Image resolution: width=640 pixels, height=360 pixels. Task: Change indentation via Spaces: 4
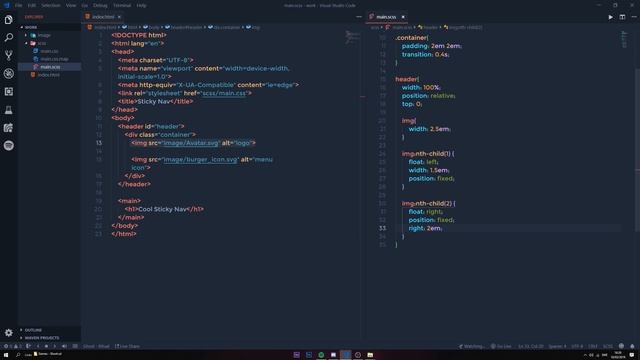[557, 346]
